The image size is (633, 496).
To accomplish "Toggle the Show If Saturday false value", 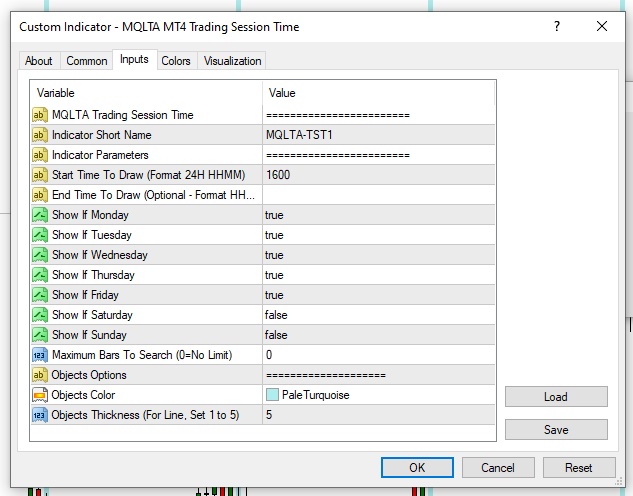I will tap(277, 315).
